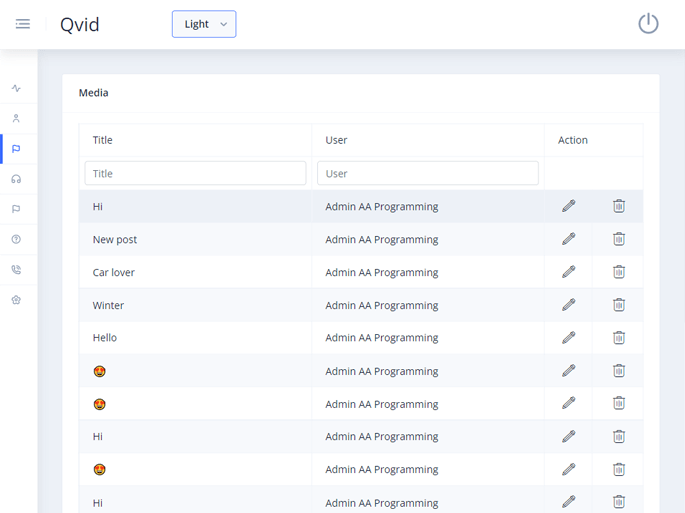Delete the "Hello" media entry
Image resolution: width=685 pixels, height=513 pixels.
coord(619,338)
